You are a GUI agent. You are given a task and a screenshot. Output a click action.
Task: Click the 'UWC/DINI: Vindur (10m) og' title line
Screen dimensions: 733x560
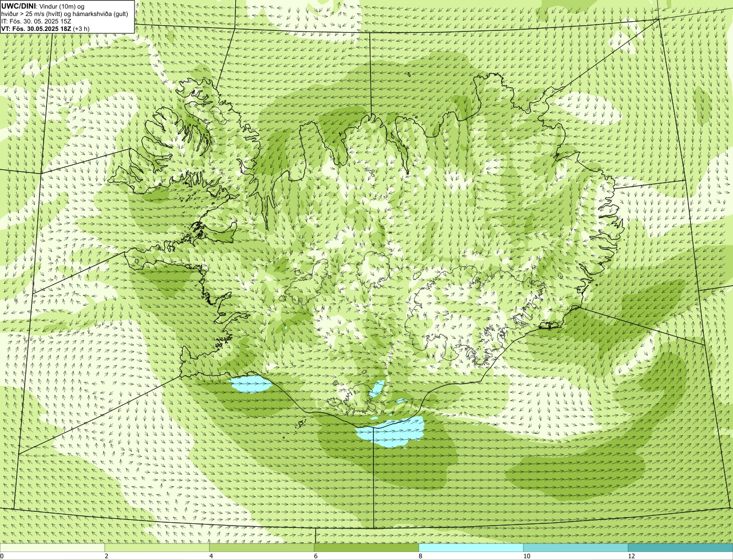[x=43, y=6]
